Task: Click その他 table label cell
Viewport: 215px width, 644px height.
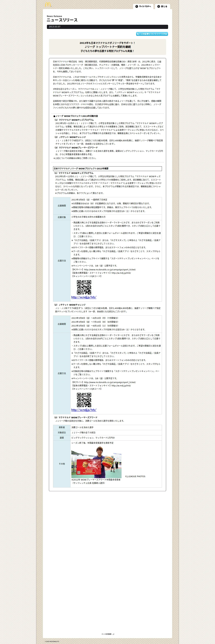Action: (62, 464)
